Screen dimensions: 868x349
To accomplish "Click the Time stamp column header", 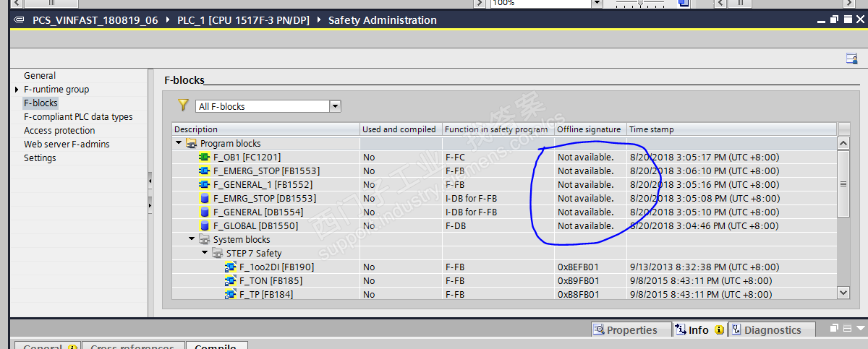I will [x=731, y=129].
